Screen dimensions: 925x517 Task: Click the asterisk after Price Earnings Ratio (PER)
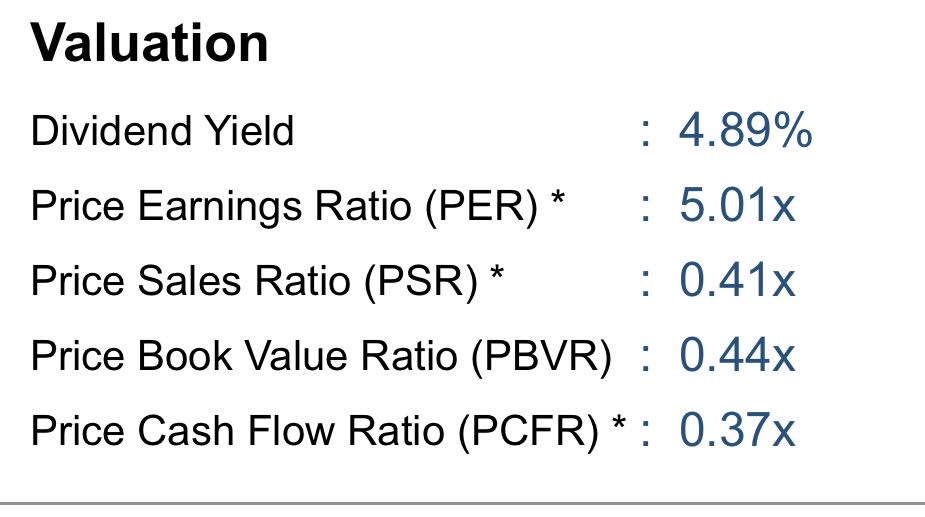tap(557, 198)
